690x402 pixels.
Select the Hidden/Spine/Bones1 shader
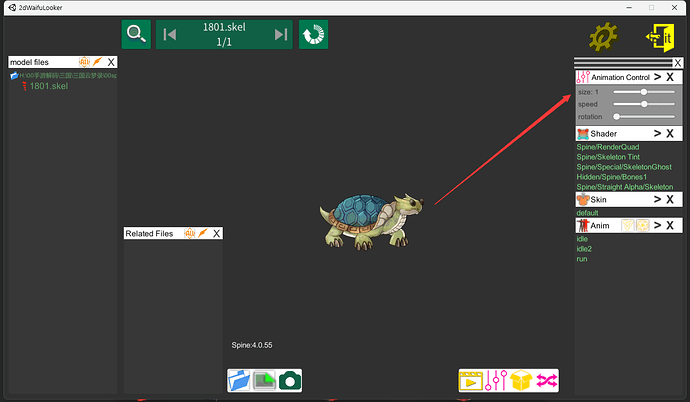(x=612, y=177)
